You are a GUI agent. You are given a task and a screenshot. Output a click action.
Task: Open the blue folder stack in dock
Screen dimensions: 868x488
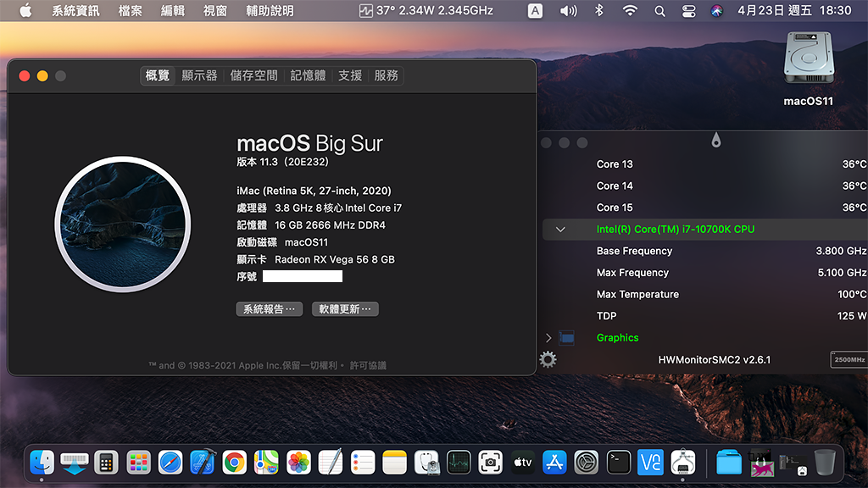tap(729, 462)
